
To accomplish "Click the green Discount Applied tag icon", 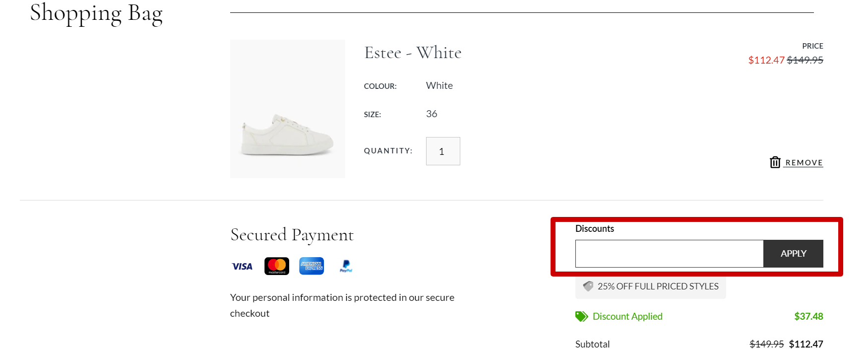I will click(x=581, y=317).
